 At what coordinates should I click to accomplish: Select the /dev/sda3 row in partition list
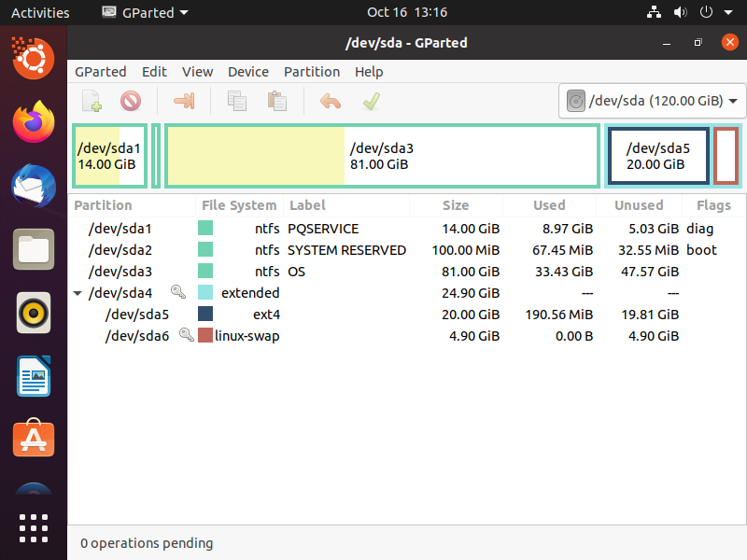click(407, 272)
